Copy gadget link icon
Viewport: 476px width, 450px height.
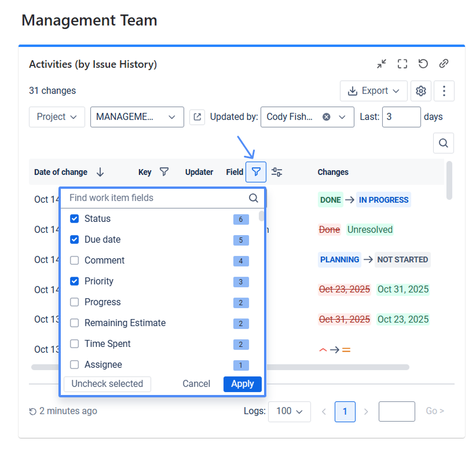(444, 64)
